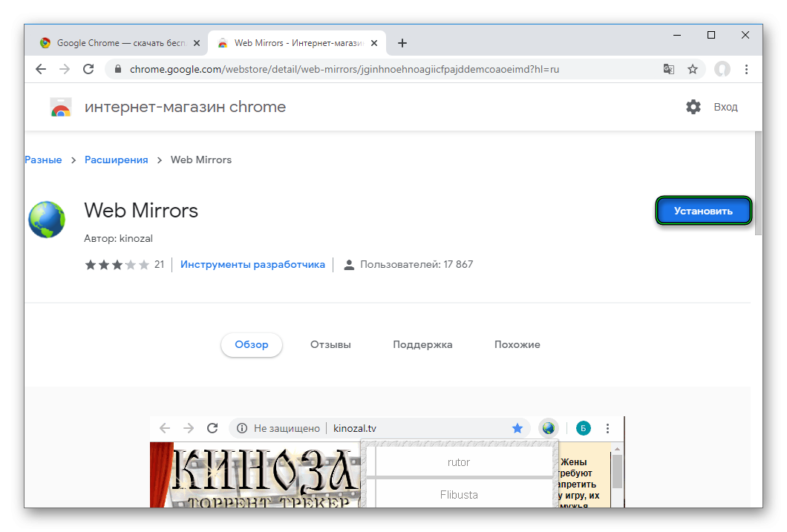Open the Инструменты разработчика category link
The image size is (787, 532).
252,265
